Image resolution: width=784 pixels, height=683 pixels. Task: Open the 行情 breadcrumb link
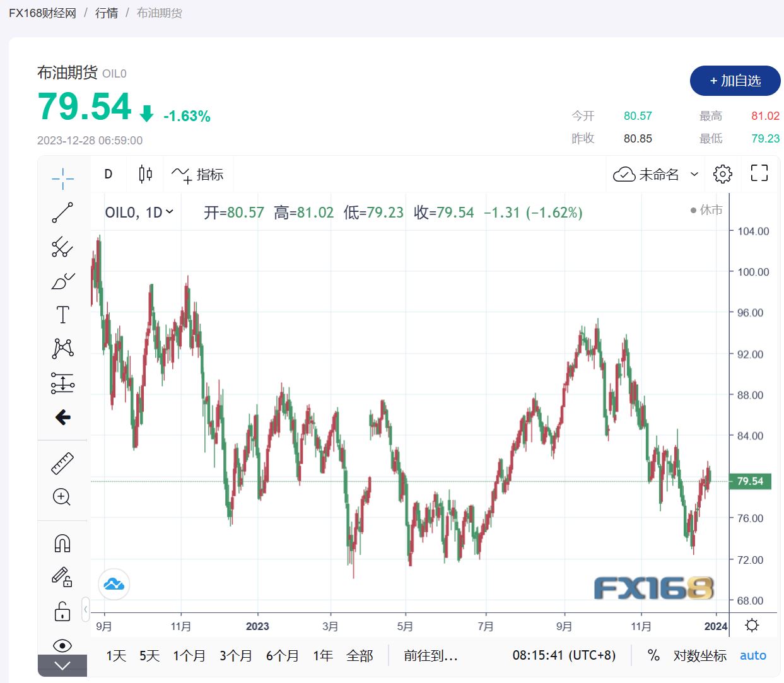pos(106,13)
